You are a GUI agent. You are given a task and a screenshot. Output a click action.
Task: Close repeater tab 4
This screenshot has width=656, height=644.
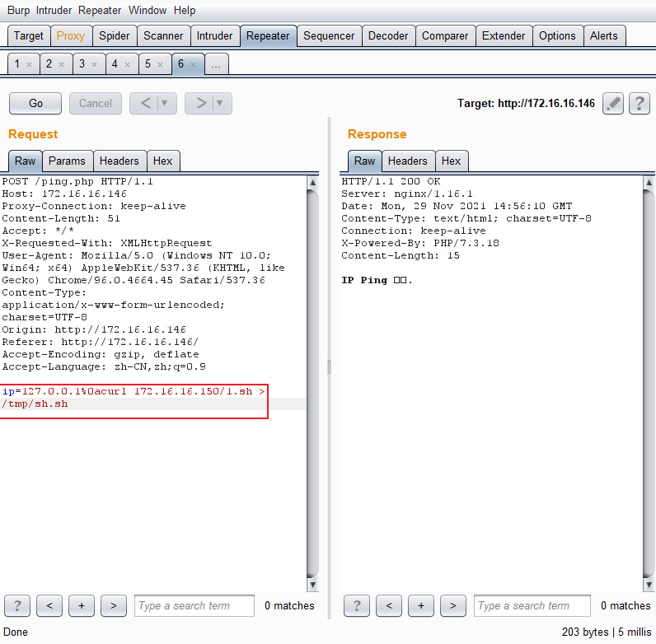pyautogui.click(x=127, y=65)
